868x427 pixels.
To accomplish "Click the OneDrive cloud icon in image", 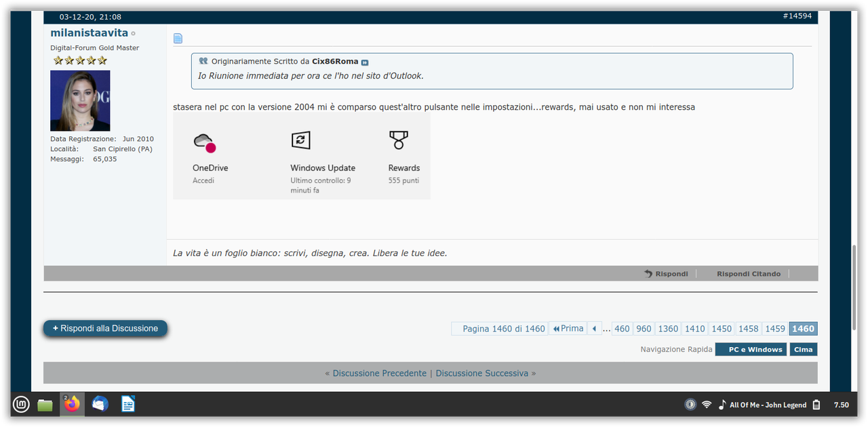I will point(204,143).
